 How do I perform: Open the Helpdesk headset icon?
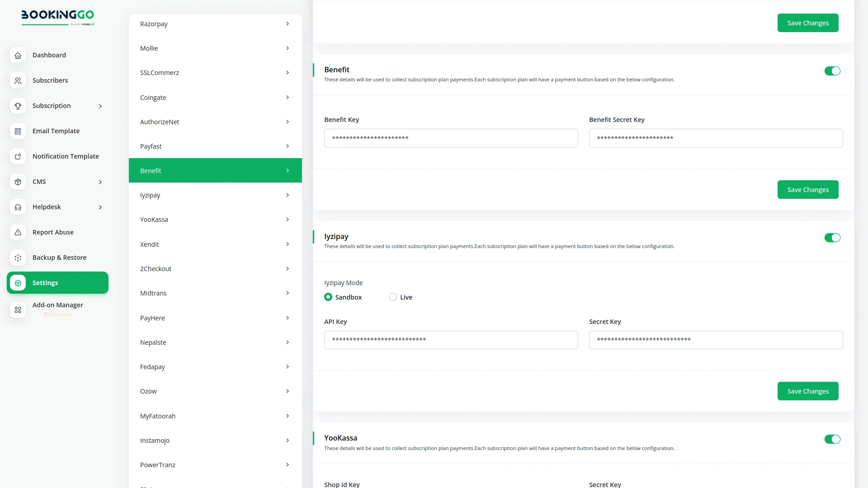pos(18,207)
